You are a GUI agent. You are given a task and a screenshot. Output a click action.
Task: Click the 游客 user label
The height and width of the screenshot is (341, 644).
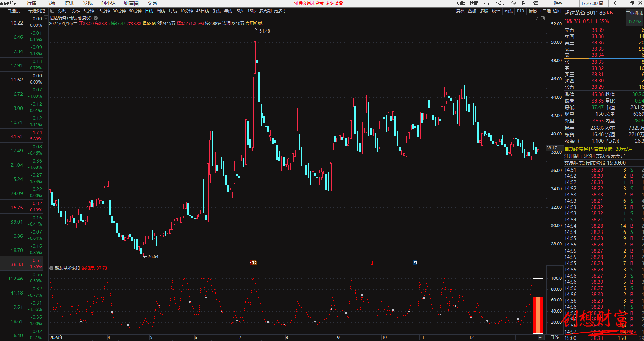[x=558, y=3]
